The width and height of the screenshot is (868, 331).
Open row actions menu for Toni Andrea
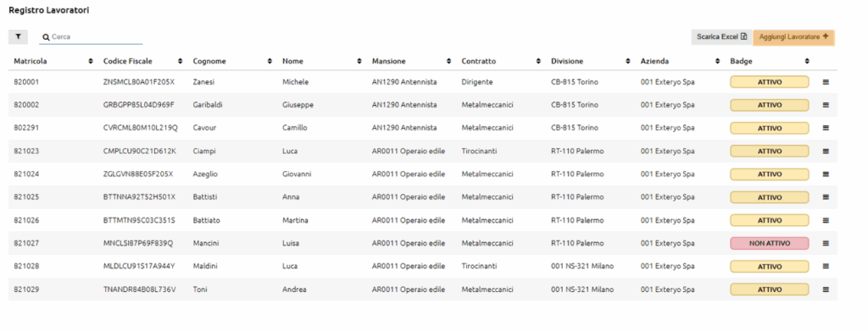(826, 289)
